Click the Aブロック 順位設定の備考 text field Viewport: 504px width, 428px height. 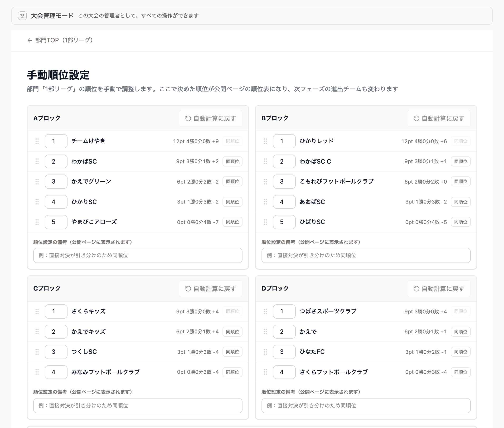click(x=138, y=255)
